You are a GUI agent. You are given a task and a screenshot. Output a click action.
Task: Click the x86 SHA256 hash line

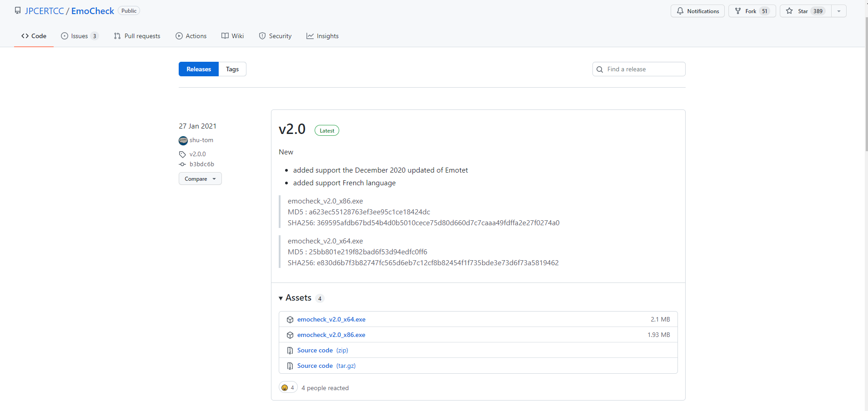pyautogui.click(x=424, y=223)
